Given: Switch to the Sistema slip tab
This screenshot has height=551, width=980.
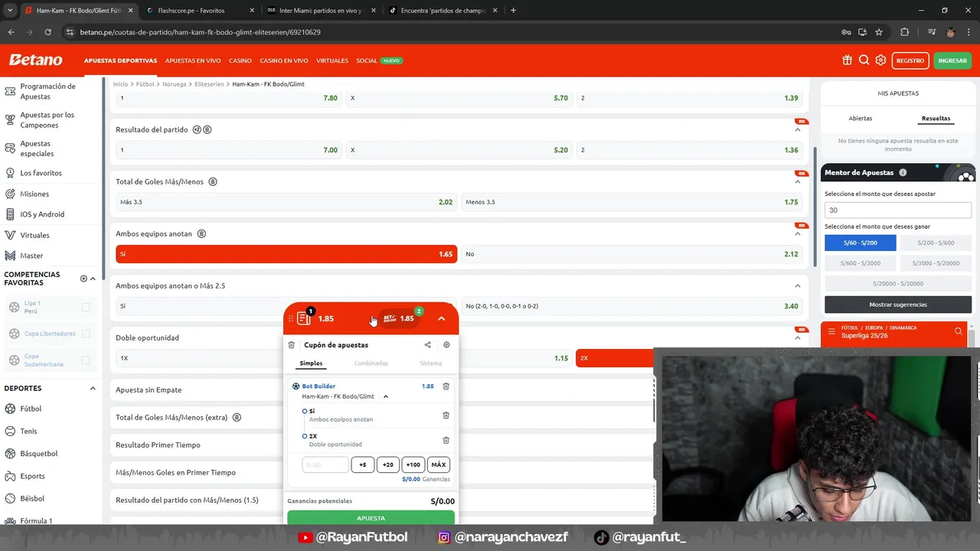Looking at the screenshot, I should click(x=430, y=364).
